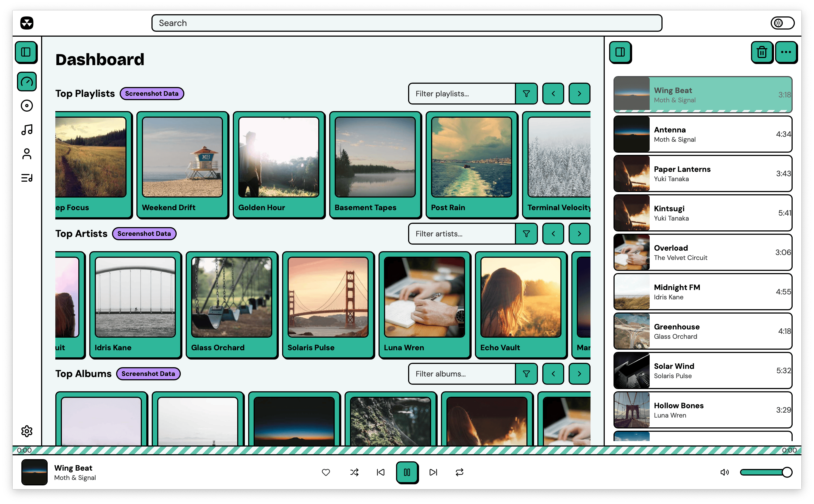Toggle shuffle playback

tap(354, 472)
